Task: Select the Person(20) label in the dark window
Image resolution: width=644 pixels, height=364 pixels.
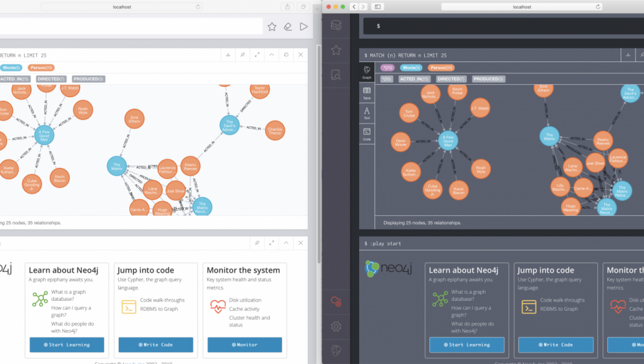Action: 441,68
